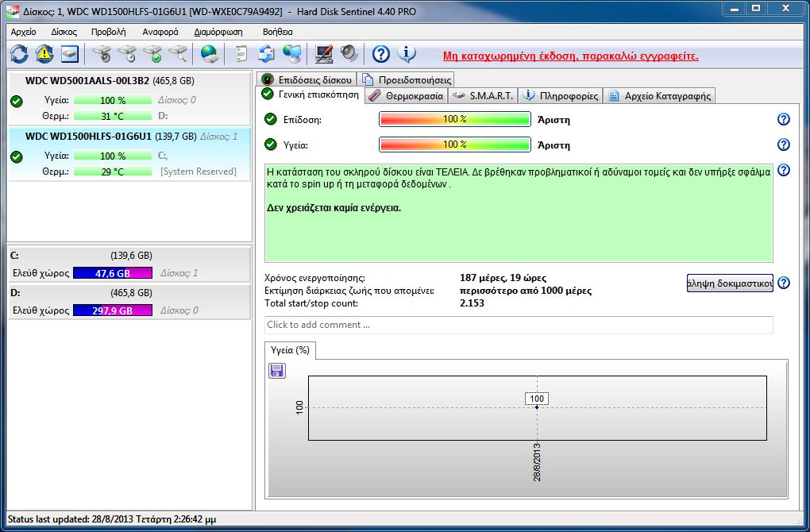Click 'περισσότερο από 1000 μέρες' lifetime estimate
The width and height of the screenshot is (810, 532).
tap(526, 291)
